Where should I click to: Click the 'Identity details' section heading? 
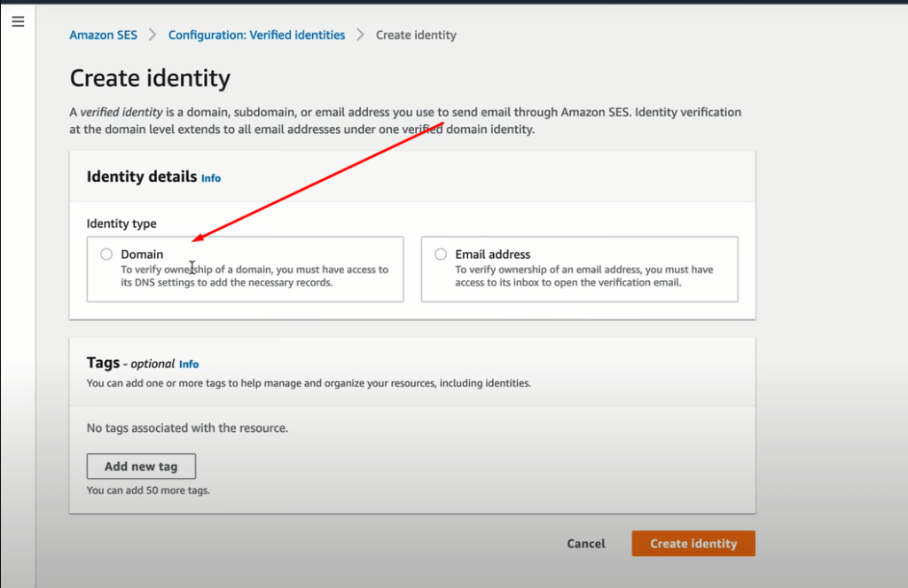[142, 176]
